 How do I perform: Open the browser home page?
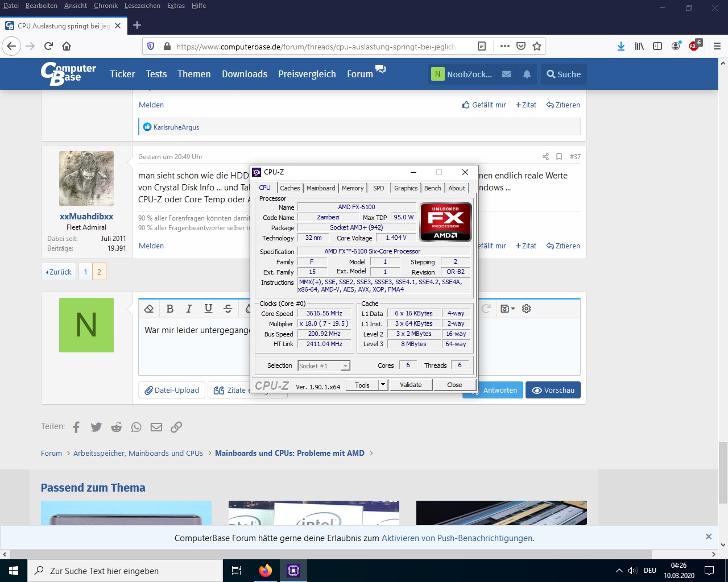tap(67, 46)
